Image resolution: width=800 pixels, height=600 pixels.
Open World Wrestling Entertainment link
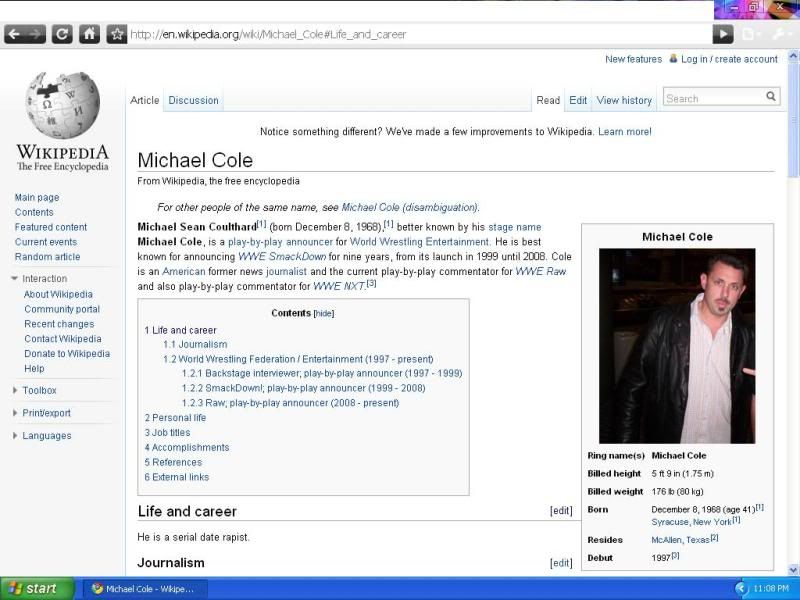pos(419,242)
